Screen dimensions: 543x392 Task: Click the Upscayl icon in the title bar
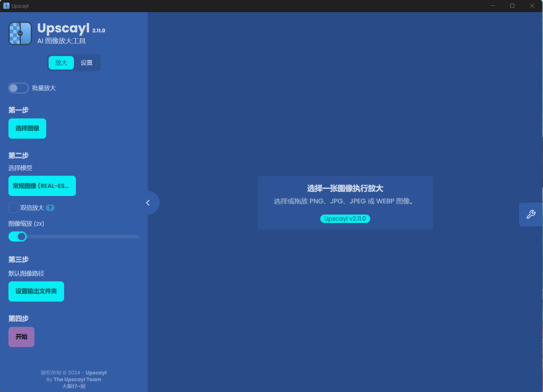6,6
